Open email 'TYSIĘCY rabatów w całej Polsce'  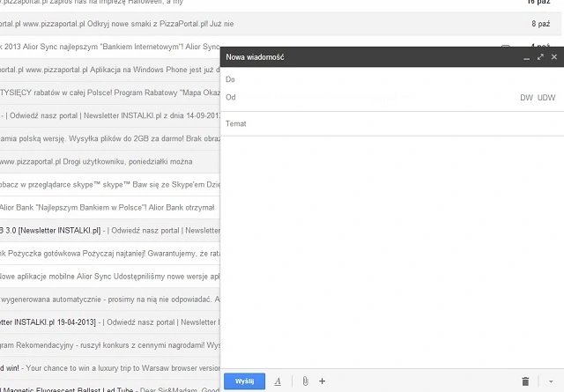pyautogui.click(x=109, y=92)
